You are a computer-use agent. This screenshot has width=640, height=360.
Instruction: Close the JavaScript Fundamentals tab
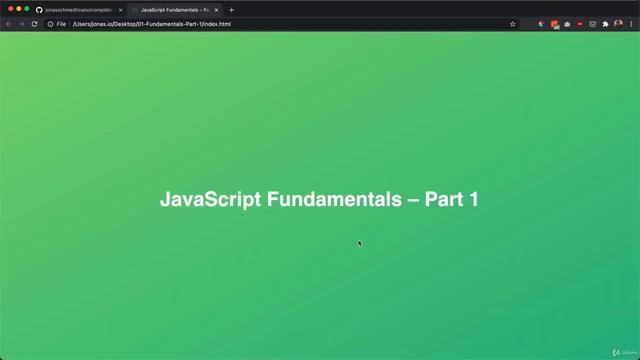(x=216, y=10)
